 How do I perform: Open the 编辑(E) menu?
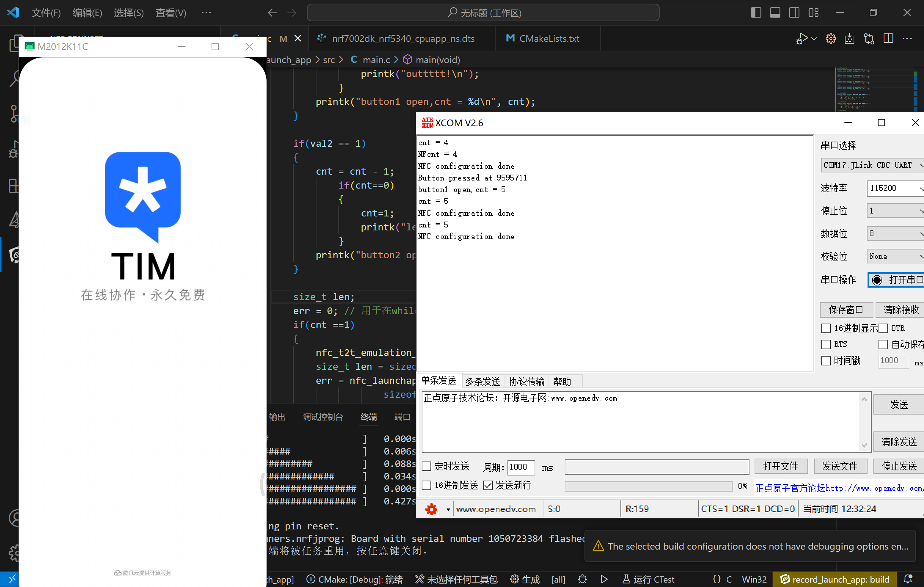(88, 13)
